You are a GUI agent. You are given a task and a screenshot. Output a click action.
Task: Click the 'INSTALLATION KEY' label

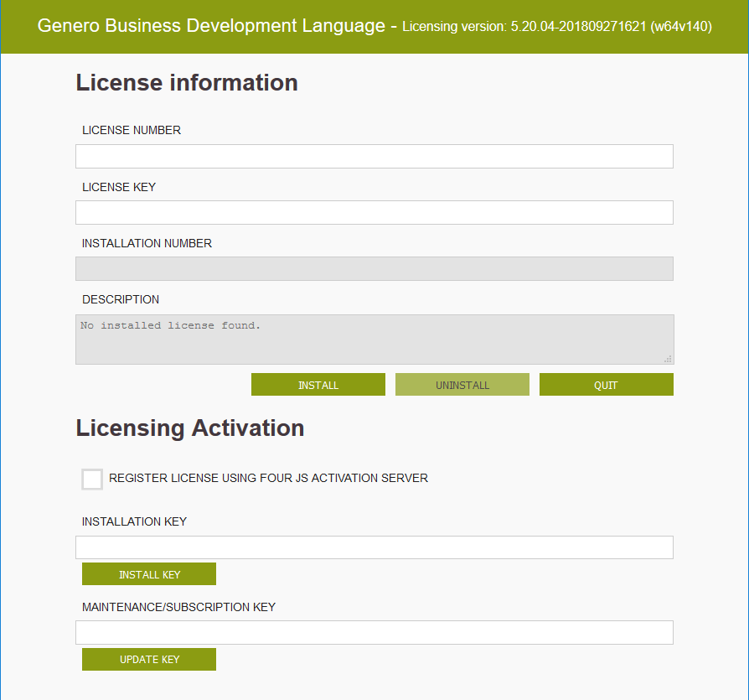click(x=134, y=521)
